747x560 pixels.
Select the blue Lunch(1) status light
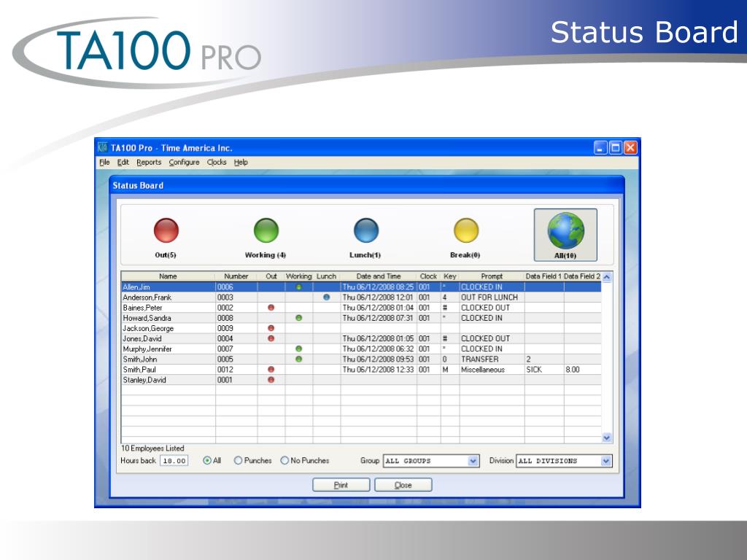pyautogui.click(x=366, y=231)
